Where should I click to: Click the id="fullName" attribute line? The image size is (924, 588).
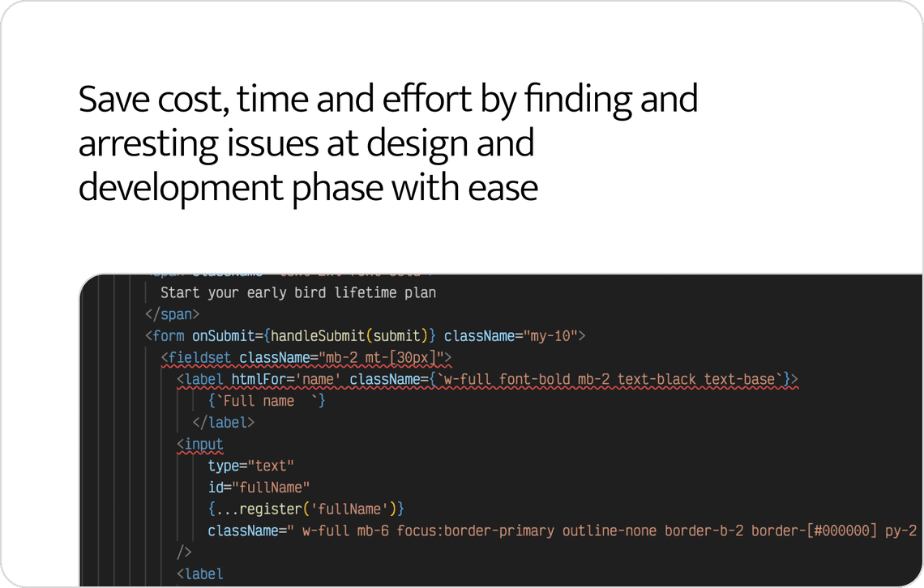coord(259,488)
